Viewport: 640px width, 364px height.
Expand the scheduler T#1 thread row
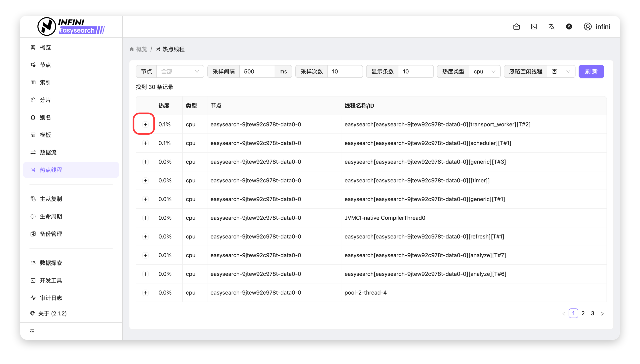pyautogui.click(x=145, y=143)
